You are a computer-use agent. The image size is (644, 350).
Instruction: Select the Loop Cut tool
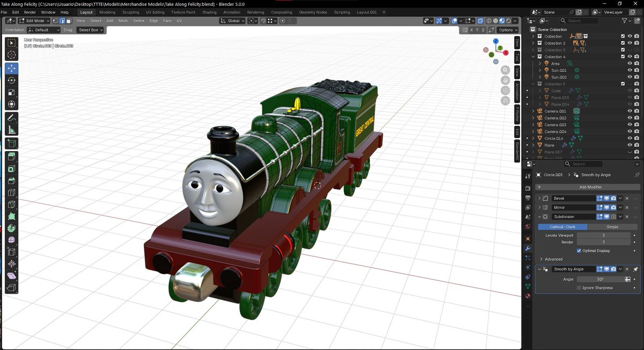pyautogui.click(x=11, y=192)
